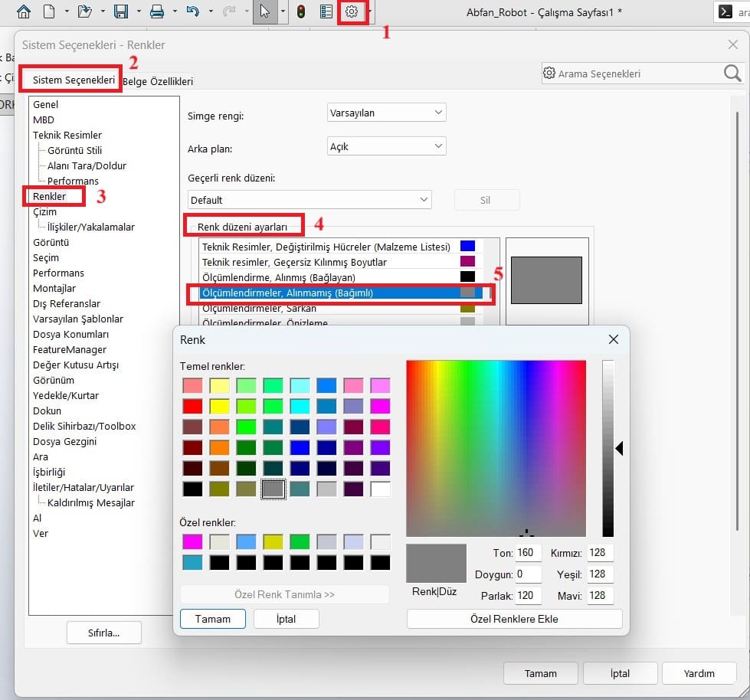Viewport: 750px width, 700px height.
Task: Click in the color spectrum field
Action: click(x=496, y=448)
